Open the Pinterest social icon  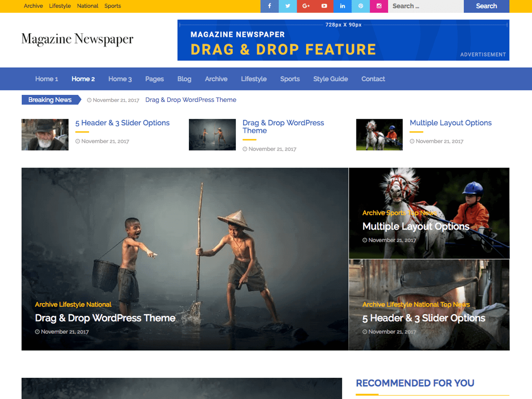pos(360,6)
